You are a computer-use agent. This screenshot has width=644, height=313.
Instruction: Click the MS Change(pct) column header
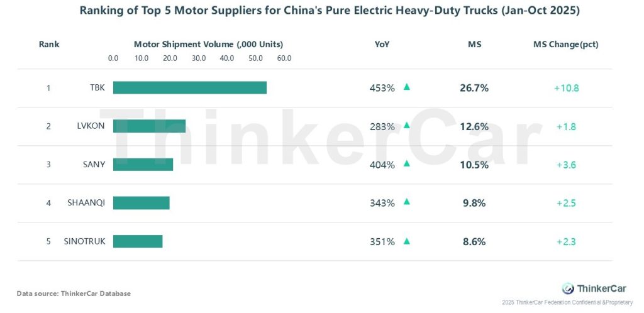click(x=565, y=45)
